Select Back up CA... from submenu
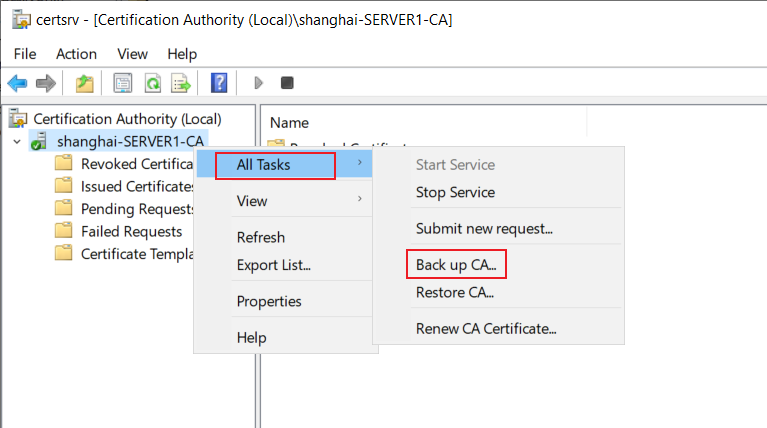Screen dimensions: 767x428 pyautogui.click(x=456, y=265)
